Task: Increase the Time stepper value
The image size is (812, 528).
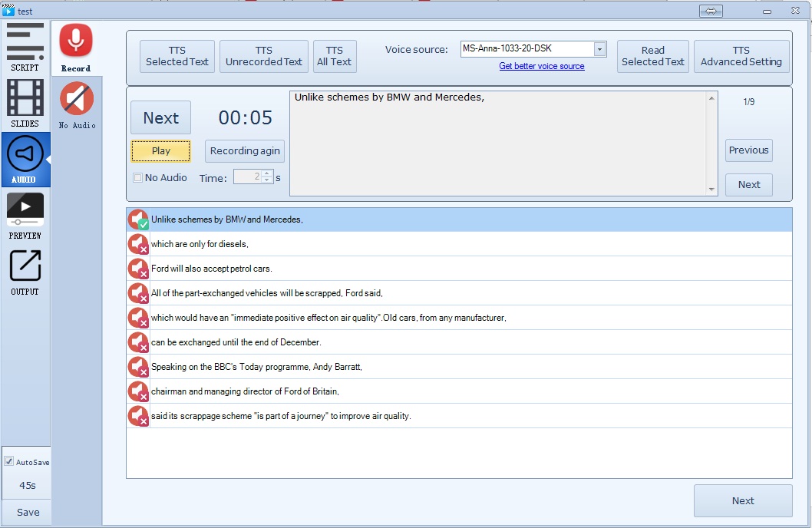Action: point(267,173)
